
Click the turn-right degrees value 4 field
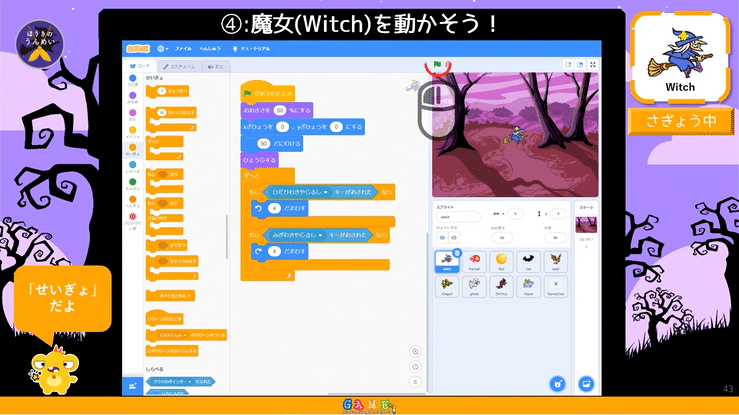coord(274,251)
